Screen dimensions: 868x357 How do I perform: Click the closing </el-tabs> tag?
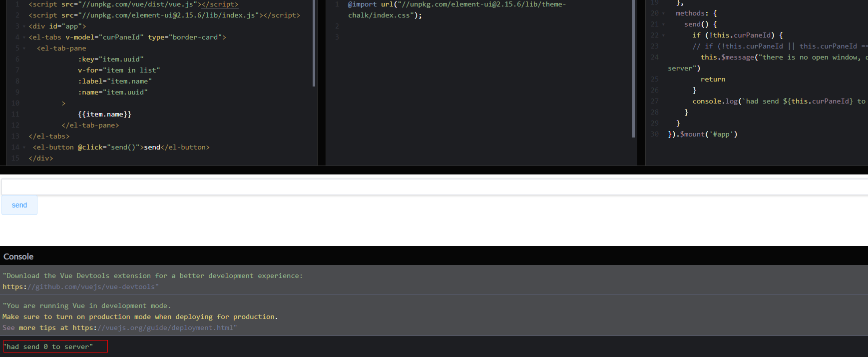point(49,136)
